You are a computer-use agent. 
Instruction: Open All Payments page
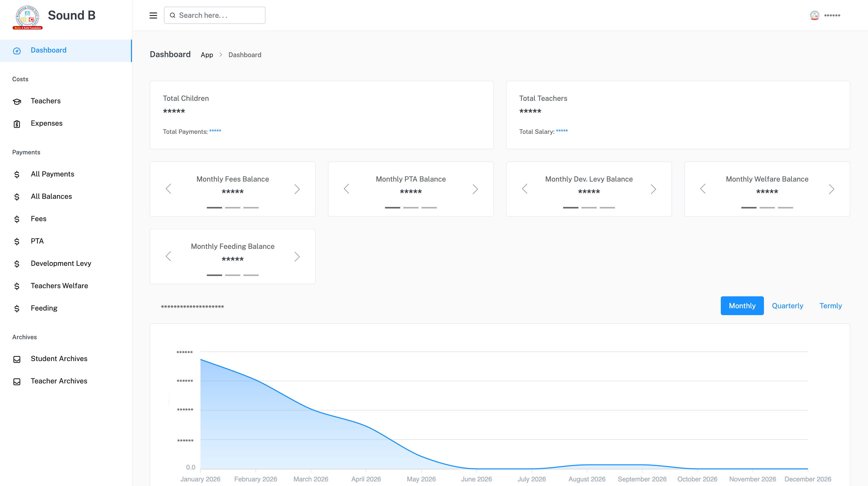(66, 174)
